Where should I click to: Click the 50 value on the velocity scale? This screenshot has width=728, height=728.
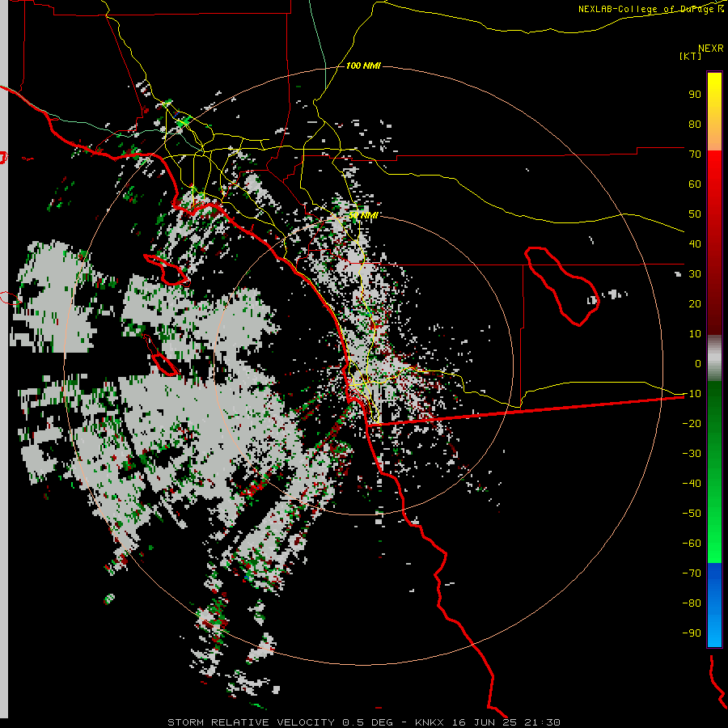[x=695, y=214]
